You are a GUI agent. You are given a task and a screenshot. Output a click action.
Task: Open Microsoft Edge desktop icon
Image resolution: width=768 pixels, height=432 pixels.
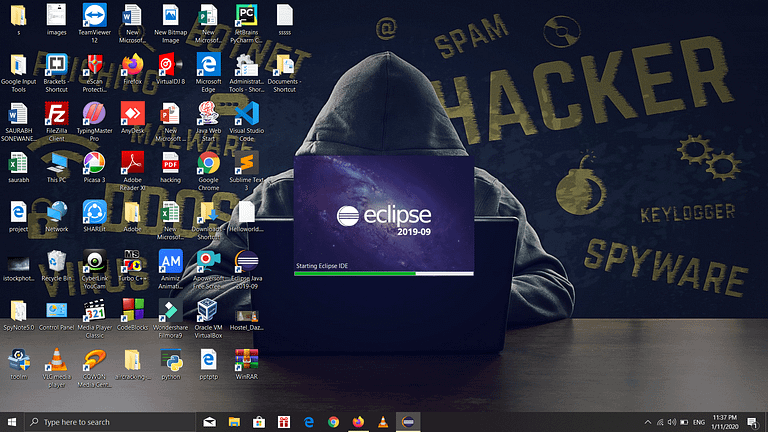pos(209,72)
